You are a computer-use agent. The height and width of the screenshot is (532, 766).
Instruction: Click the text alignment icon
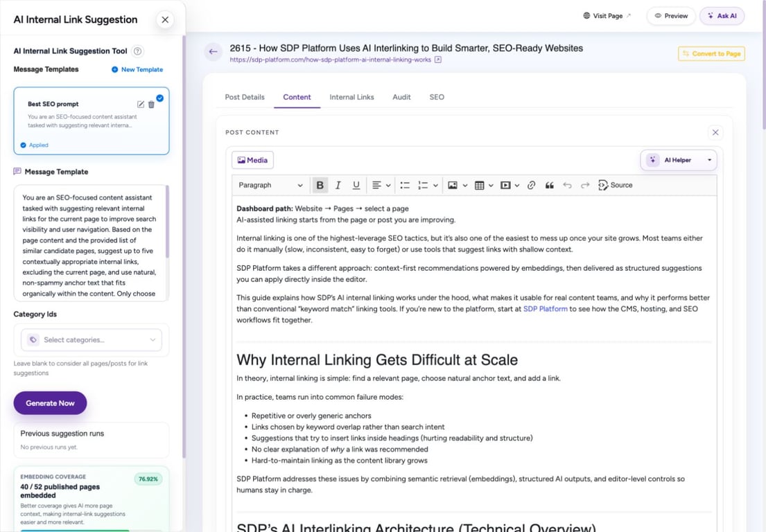point(376,186)
